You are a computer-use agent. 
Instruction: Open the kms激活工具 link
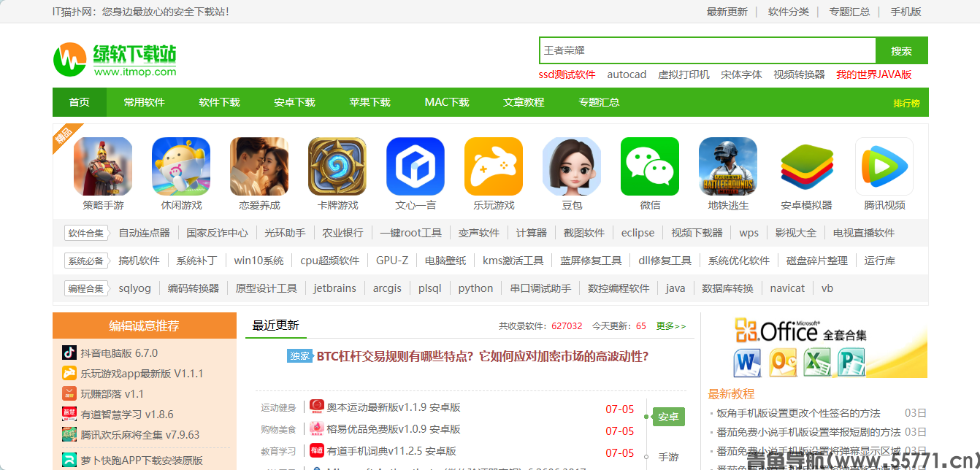click(x=513, y=261)
